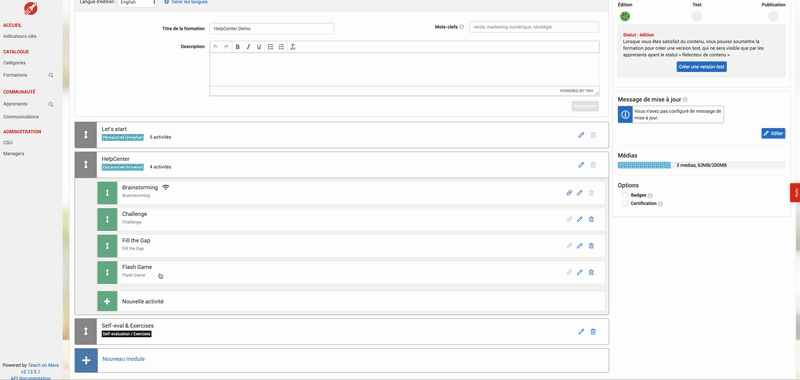Click the info icon next to Certification
This screenshot has height=380, width=800.
coord(661,204)
